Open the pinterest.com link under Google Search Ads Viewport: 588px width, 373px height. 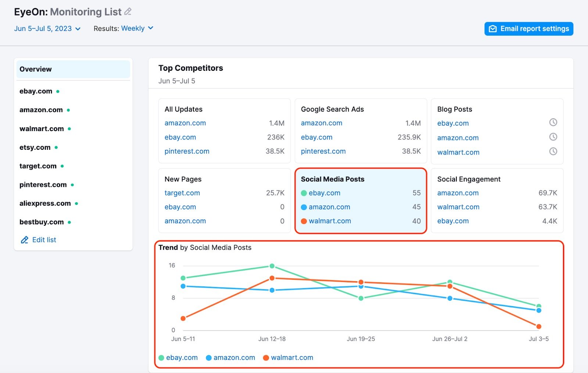[323, 151]
